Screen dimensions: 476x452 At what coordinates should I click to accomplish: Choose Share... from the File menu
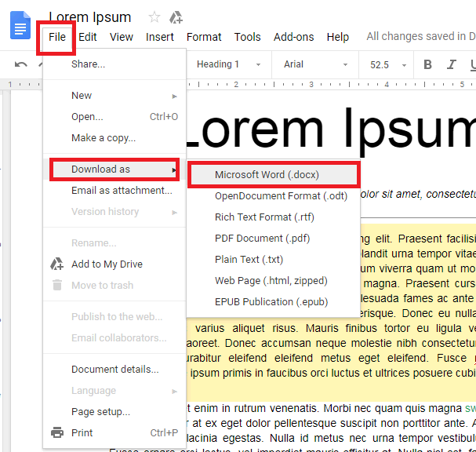tap(114, 64)
